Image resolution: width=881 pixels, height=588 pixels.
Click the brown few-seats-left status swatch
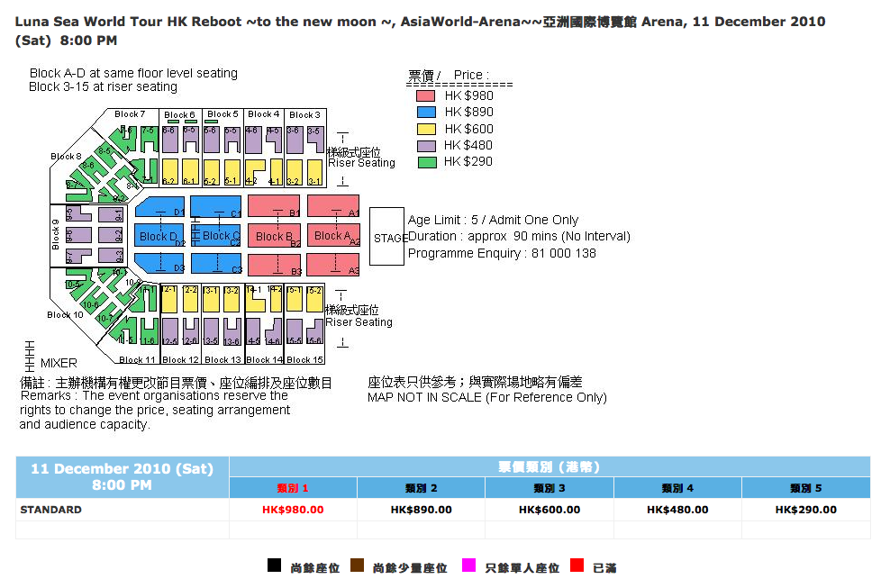[x=357, y=565]
